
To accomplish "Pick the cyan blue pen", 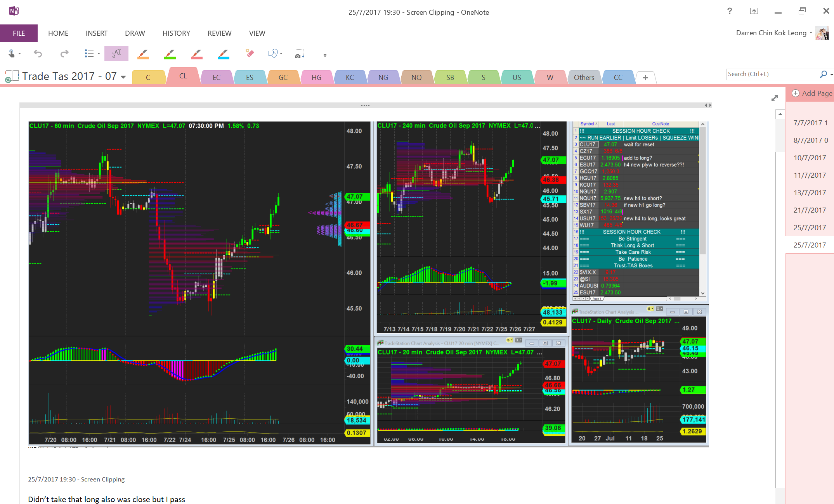I will [224, 54].
